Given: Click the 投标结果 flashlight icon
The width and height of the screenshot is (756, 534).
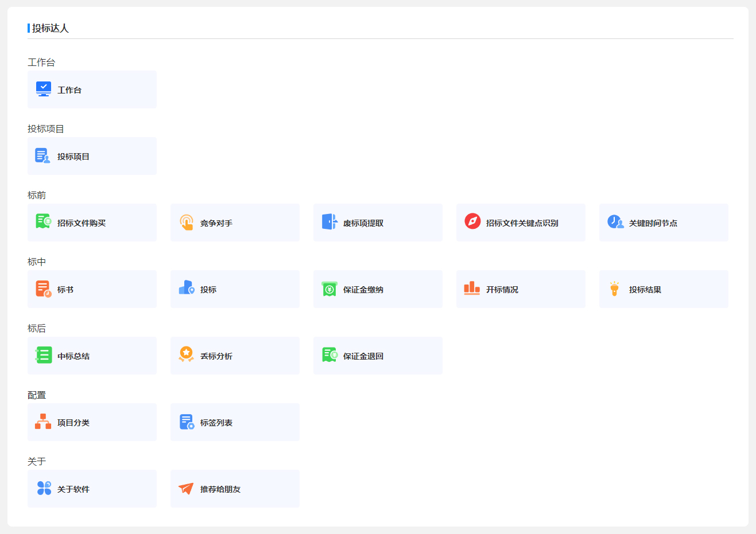Looking at the screenshot, I should 615,289.
